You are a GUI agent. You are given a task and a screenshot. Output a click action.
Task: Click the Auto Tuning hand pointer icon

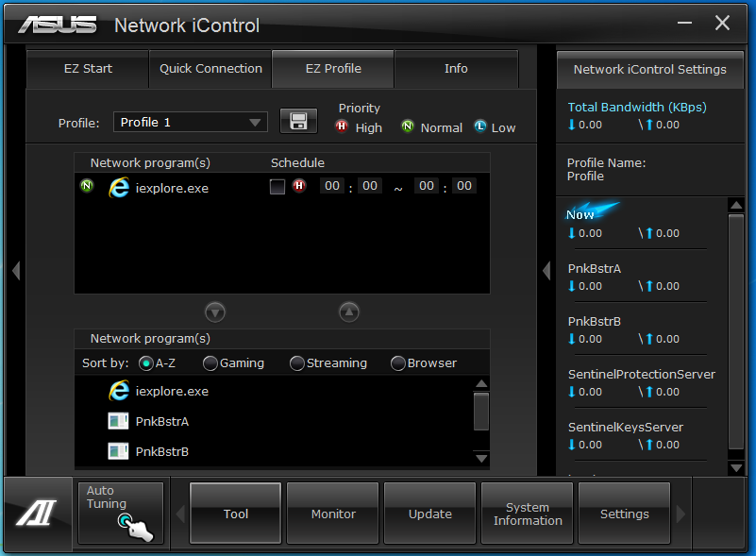coord(136,527)
